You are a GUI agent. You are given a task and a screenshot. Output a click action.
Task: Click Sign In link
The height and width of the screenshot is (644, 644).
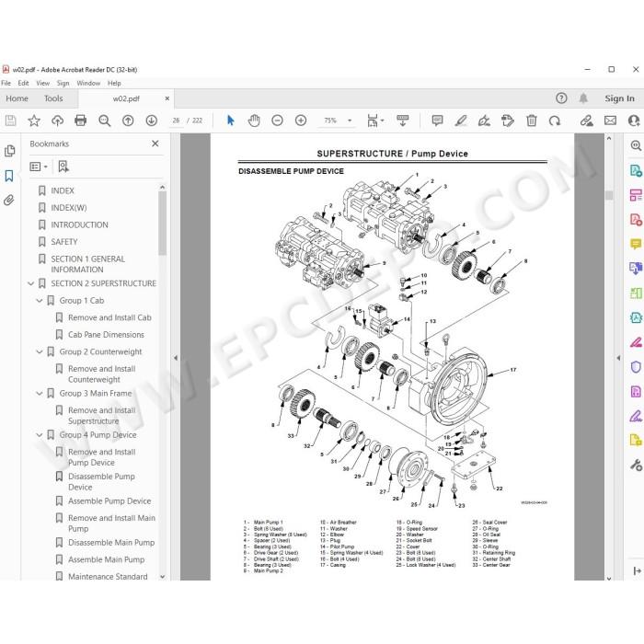pos(619,98)
